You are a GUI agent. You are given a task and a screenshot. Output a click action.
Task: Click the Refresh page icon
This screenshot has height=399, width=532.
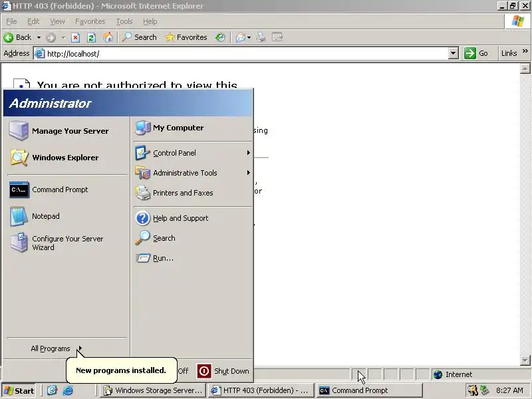coord(91,37)
